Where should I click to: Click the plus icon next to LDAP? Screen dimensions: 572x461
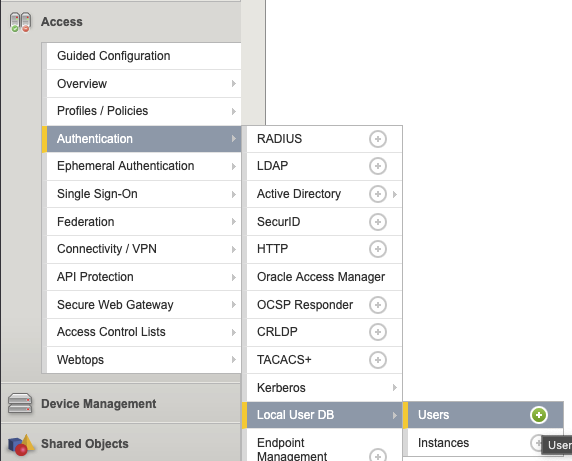378,166
